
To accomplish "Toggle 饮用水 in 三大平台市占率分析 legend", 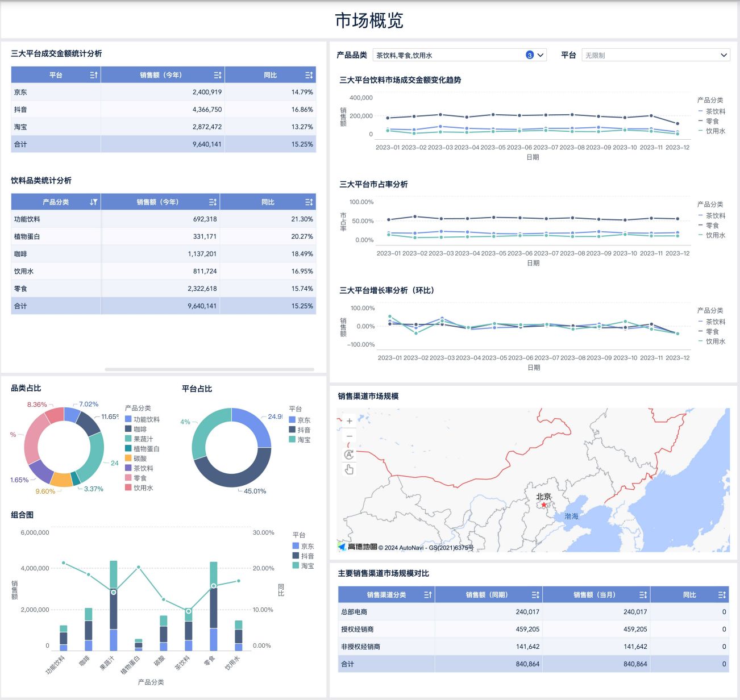I will coord(712,235).
